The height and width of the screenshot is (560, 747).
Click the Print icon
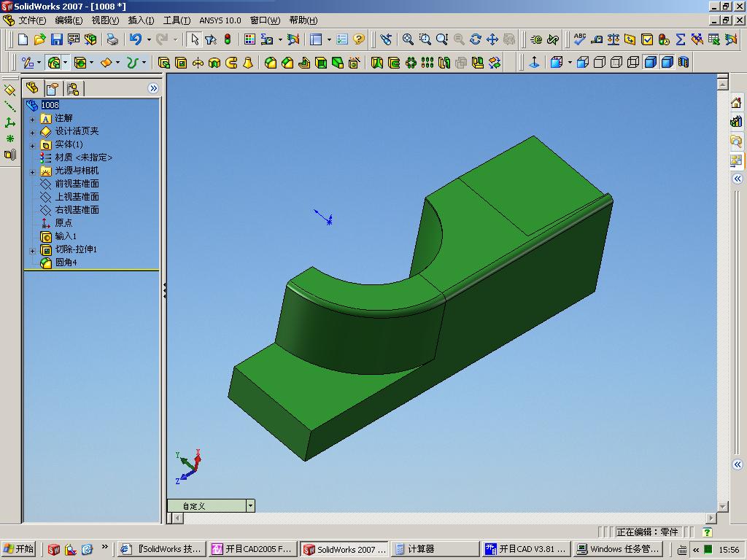(112, 39)
